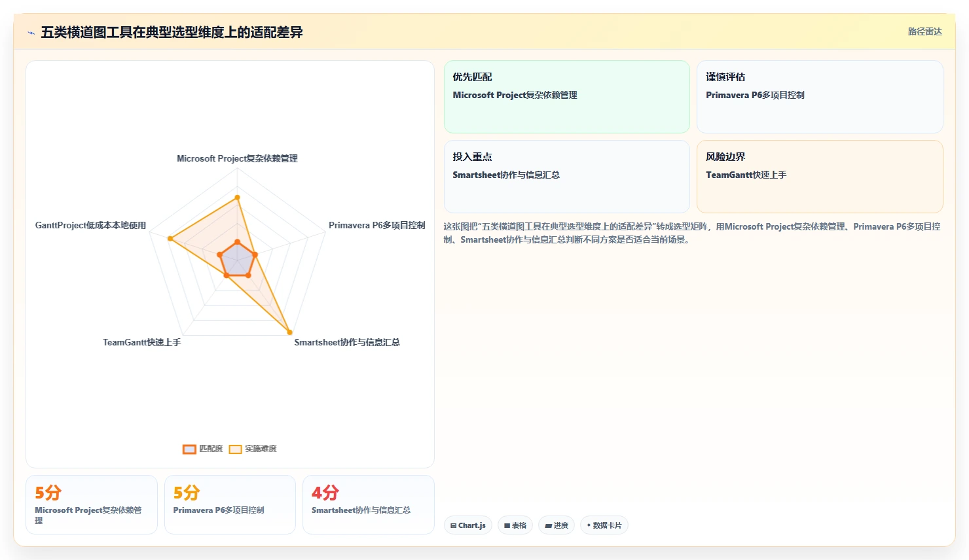The height and width of the screenshot is (560, 969).
Task: Open the 谨慎评估 card
Action: pyautogui.click(x=820, y=97)
